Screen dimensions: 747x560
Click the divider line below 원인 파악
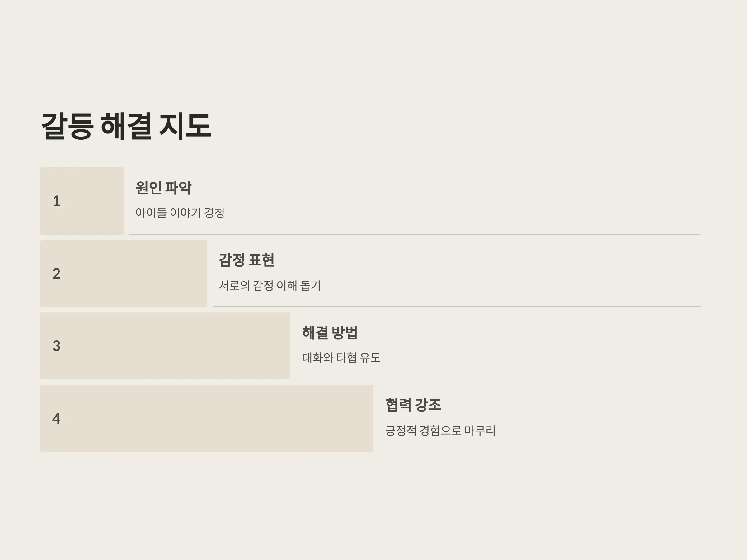[x=415, y=235]
